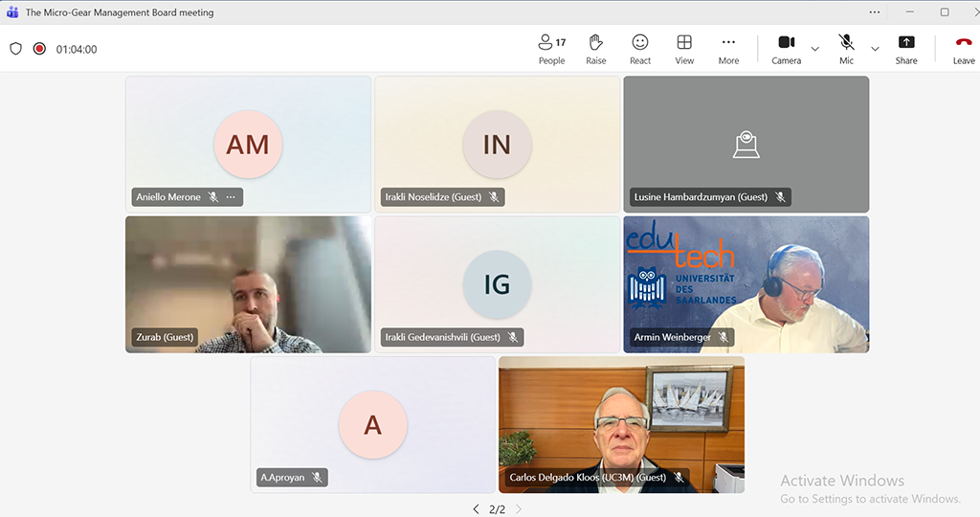The width and height of the screenshot is (980, 517).
Task: Select Lusine Hambardzumyan's camera tile
Action: (x=746, y=144)
